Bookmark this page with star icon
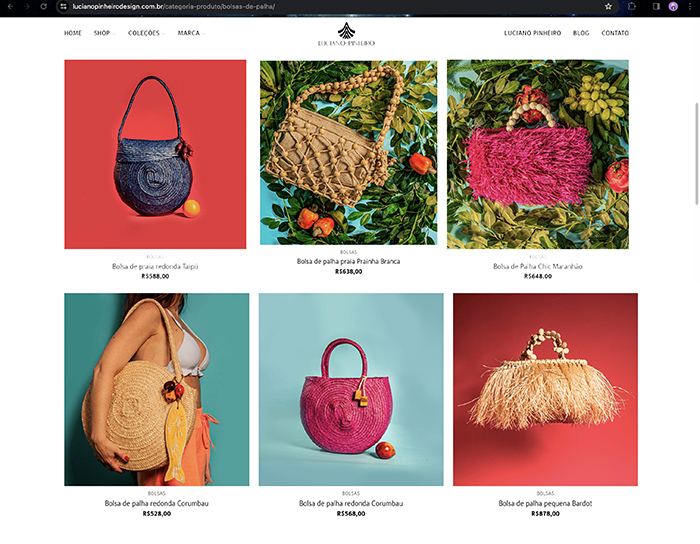Image resolution: width=700 pixels, height=544 pixels. [x=608, y=6]
